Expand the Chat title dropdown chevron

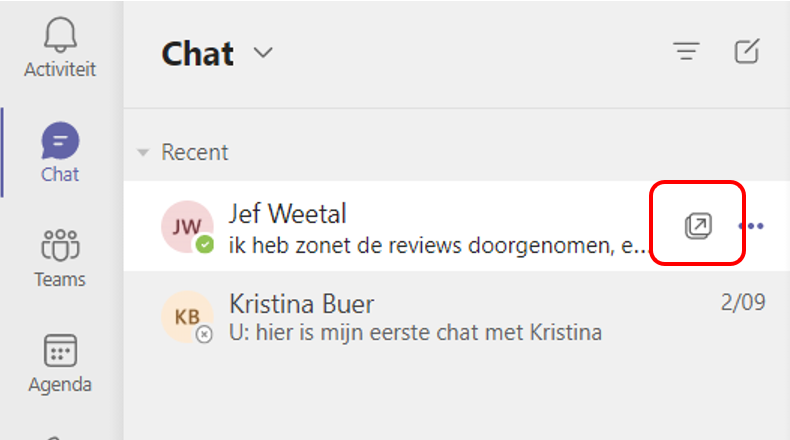tap(263, 52)
